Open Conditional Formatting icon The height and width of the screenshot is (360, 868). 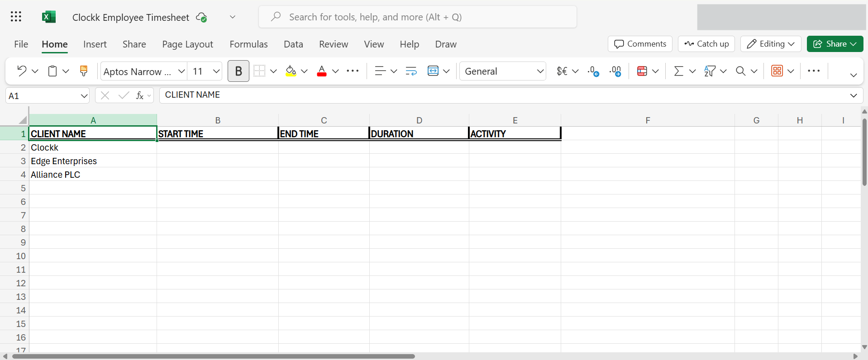(642, 71)
